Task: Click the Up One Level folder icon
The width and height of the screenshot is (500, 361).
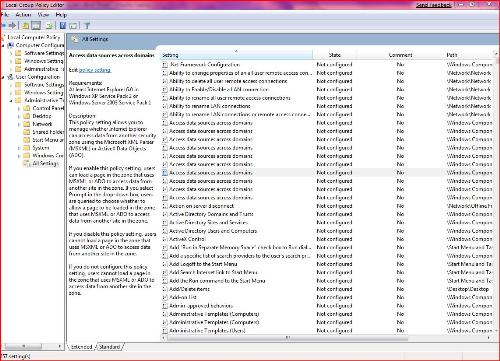Action: tap(25, 25)
